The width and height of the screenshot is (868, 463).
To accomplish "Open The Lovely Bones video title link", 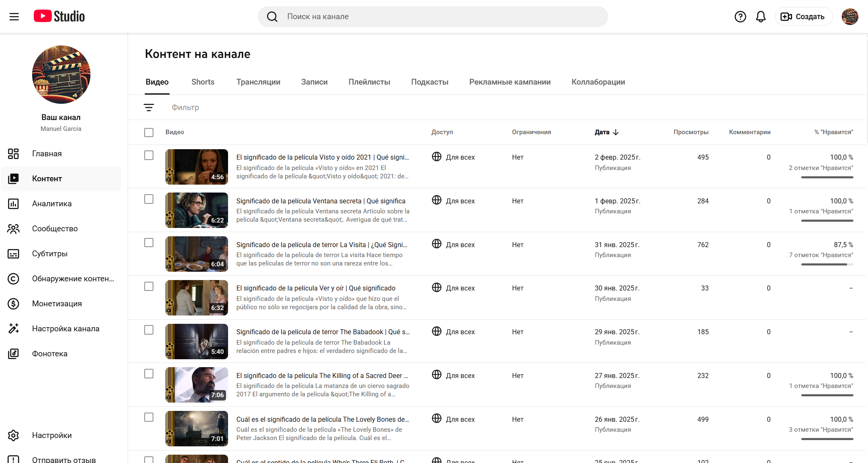I will pyautogui.click(x=322, y=419).
